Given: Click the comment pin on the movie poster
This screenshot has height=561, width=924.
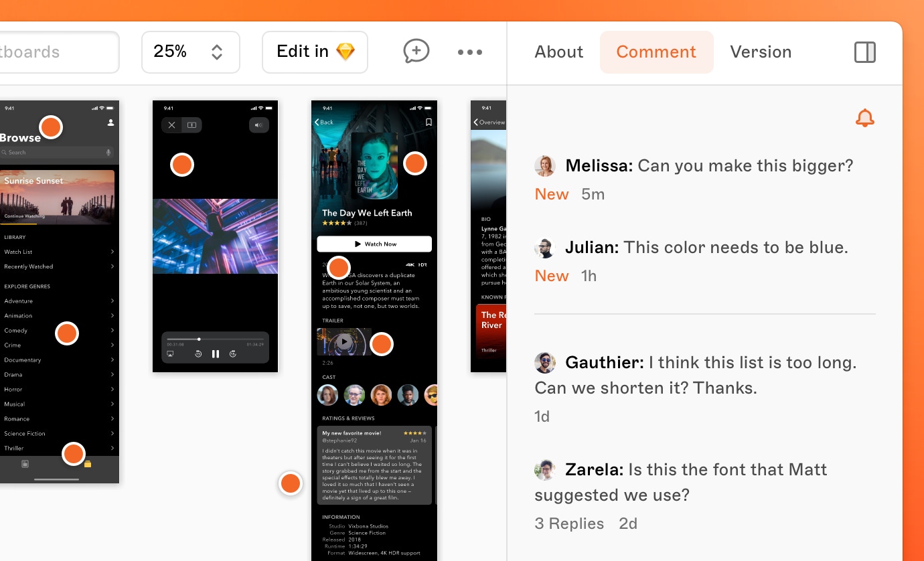Looking at the screenshot, I should pyautogui.click(x=414, y=163).
